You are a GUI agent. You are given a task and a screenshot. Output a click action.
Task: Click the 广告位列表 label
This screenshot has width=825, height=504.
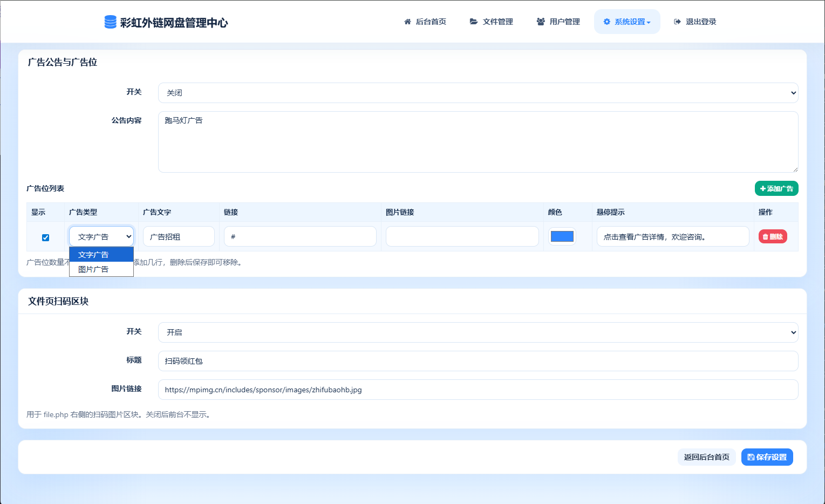click(45, 188)
